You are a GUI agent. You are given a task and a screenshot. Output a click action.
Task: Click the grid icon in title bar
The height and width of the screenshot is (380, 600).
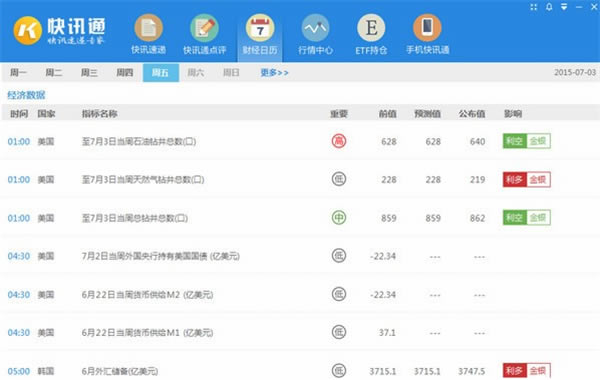[534, 7]
